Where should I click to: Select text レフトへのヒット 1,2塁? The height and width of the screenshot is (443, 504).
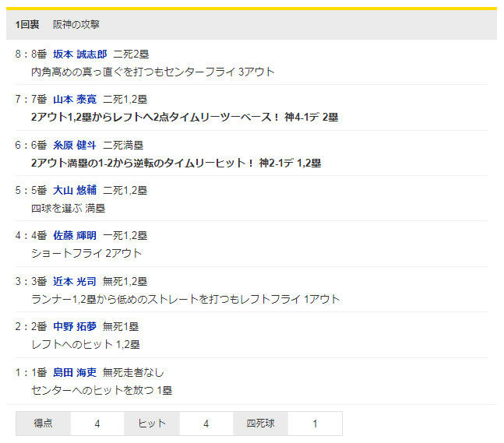pos(86,344)
